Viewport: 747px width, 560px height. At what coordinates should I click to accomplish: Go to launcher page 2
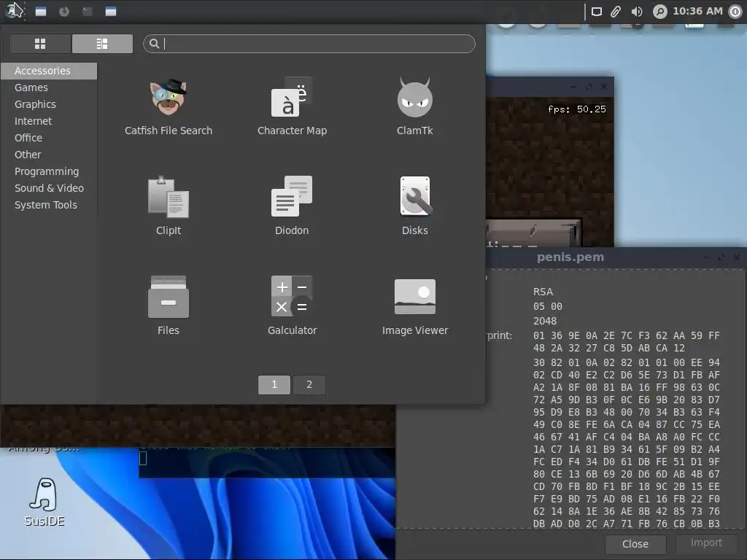[x=309, y=385]
